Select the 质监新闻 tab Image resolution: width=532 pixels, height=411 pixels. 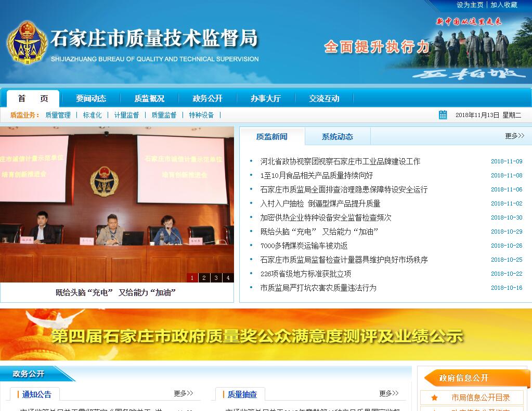(271, 137)
